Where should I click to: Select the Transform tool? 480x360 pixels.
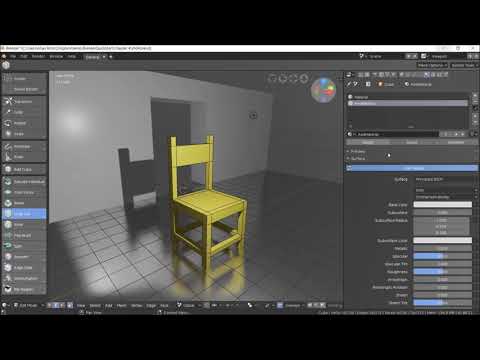tap(24, 101)
